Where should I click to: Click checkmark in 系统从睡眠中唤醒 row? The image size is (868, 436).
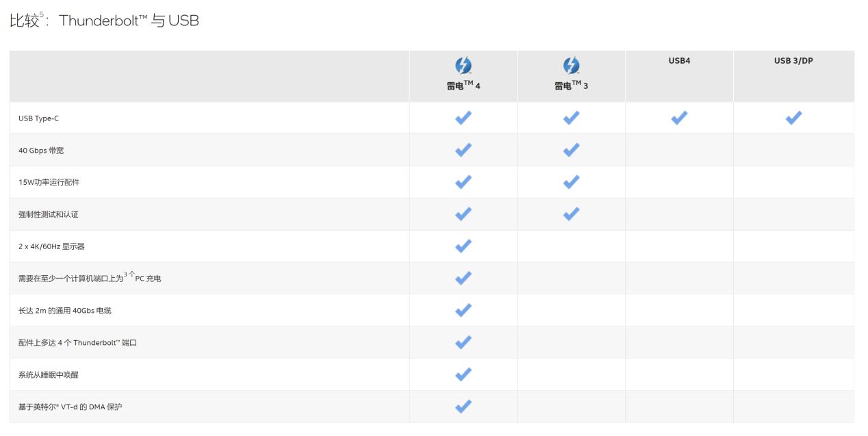tap(463, 374)
